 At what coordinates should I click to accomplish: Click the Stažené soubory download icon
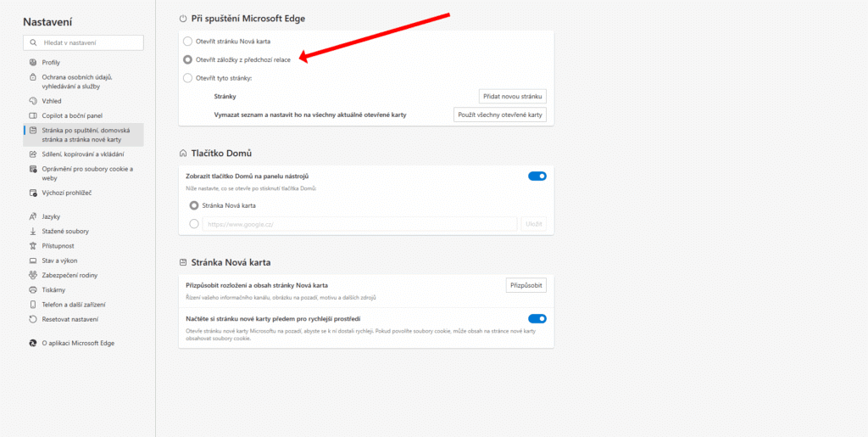tap(31, 232)
